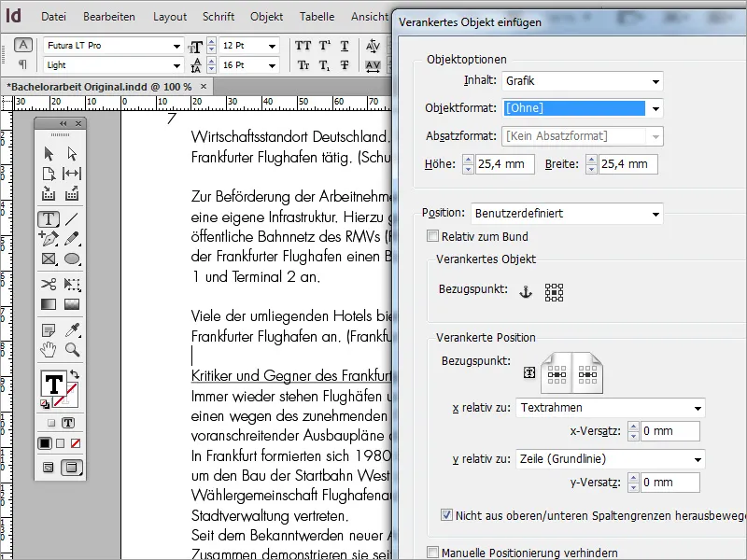Select the Pen tool

49,239
